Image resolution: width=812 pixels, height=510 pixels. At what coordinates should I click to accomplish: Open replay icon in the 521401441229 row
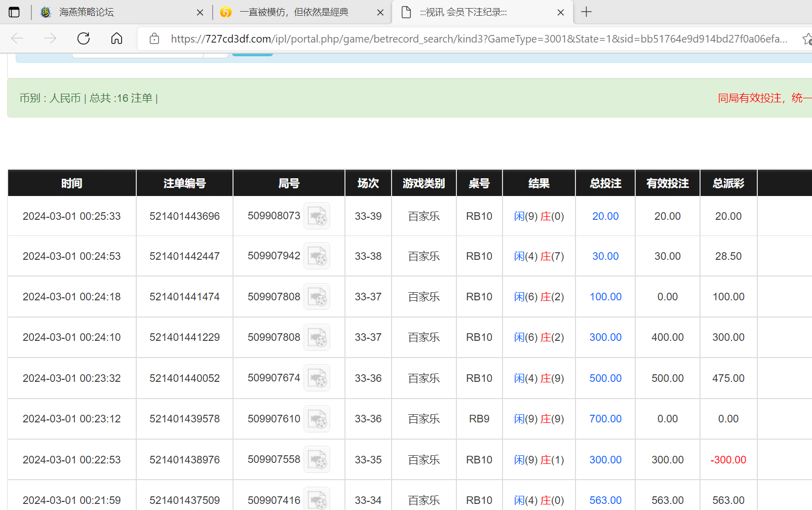317,337
